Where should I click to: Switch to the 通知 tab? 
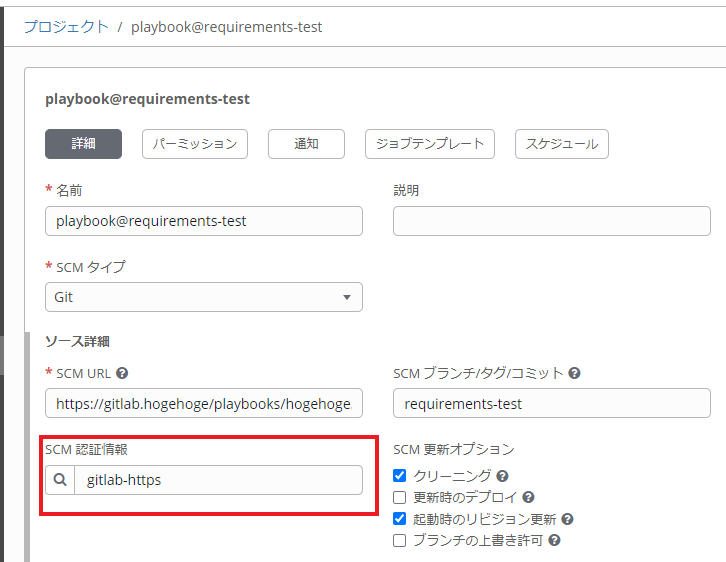click(306, 144)
